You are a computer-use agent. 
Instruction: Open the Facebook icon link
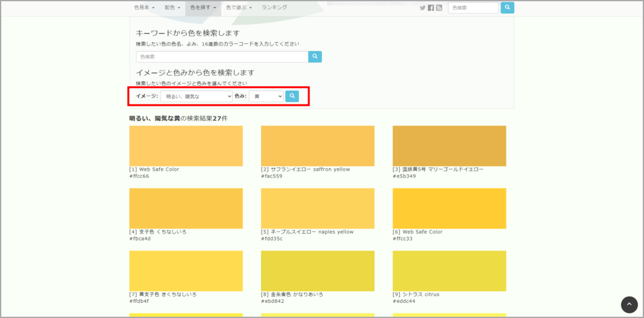pyautogui.click(x=431, y=8)
